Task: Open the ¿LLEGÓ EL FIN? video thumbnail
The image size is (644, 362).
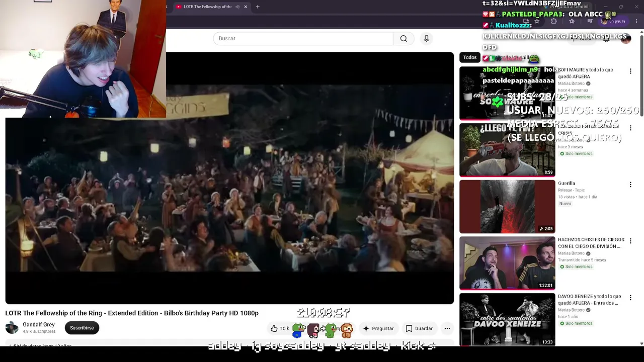Action: coord(507,150)
